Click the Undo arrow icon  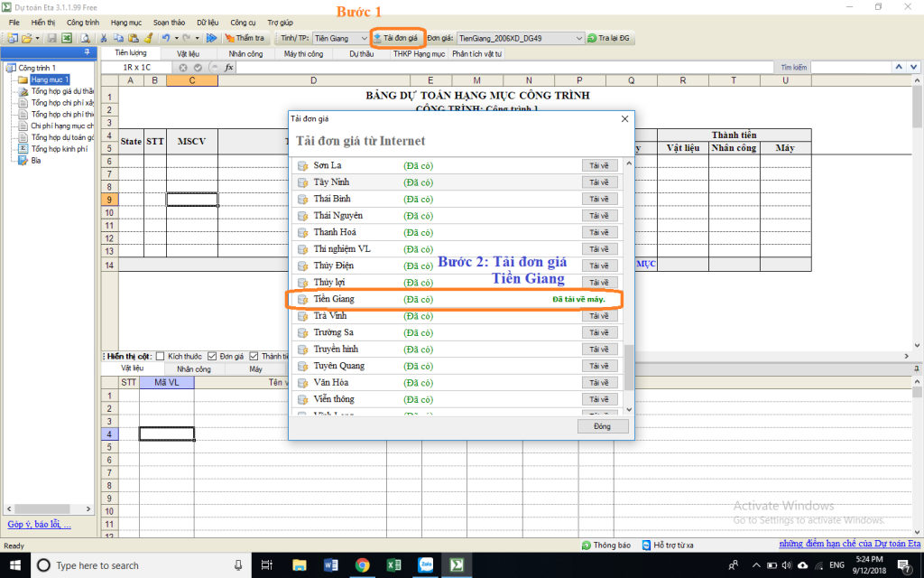165,38
